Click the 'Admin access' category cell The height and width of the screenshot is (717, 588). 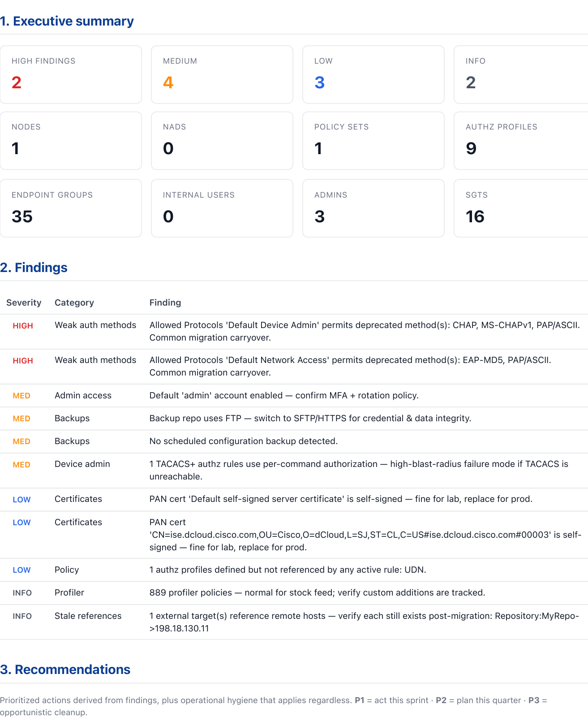point(83,395)
